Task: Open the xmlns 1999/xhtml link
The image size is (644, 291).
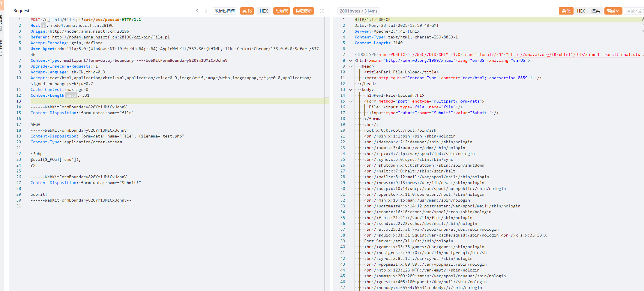Action: tap(419, 60)
